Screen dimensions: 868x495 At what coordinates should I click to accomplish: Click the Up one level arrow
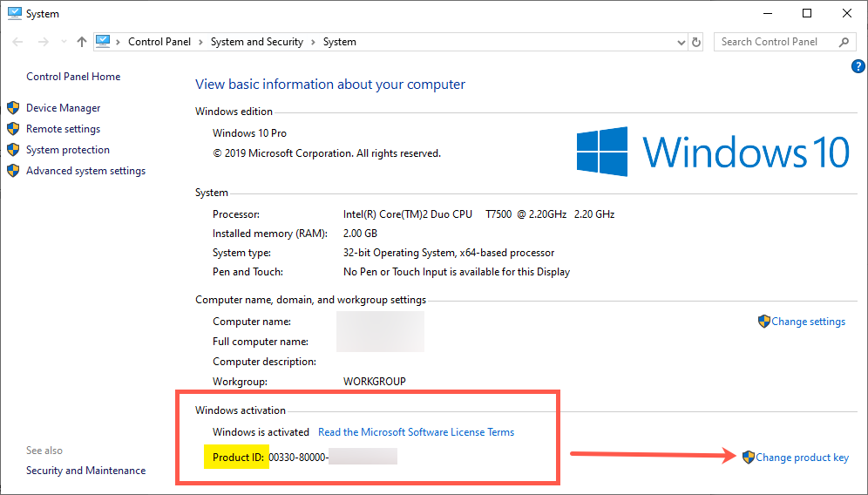82,42
